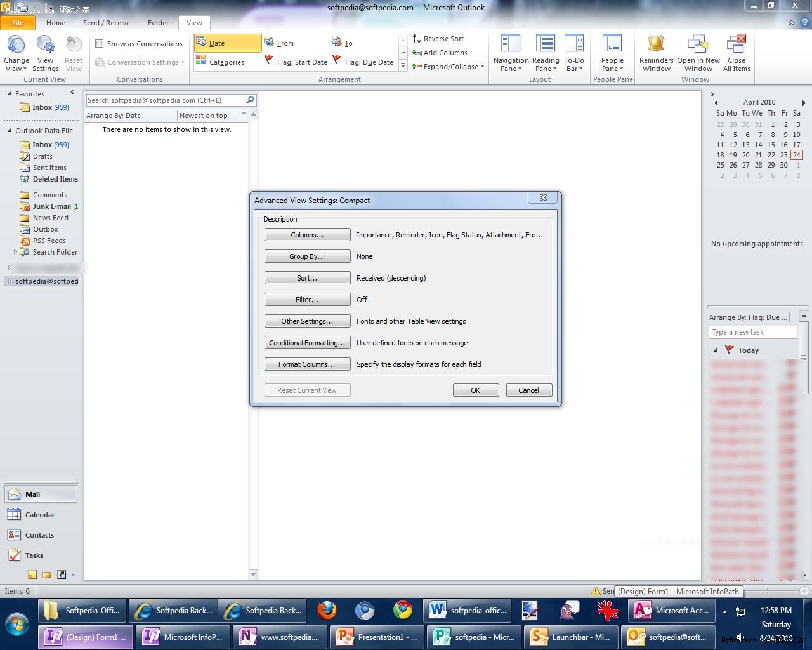This screenshot has width=812, height=650.
Task: Collapse the Outlook Data File tree
Action: pos(10,131)
